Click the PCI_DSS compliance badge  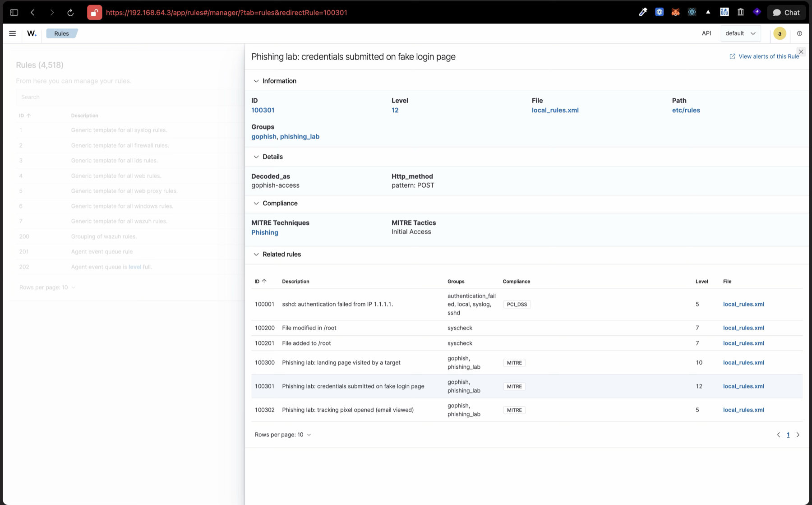tap(517, 305)
